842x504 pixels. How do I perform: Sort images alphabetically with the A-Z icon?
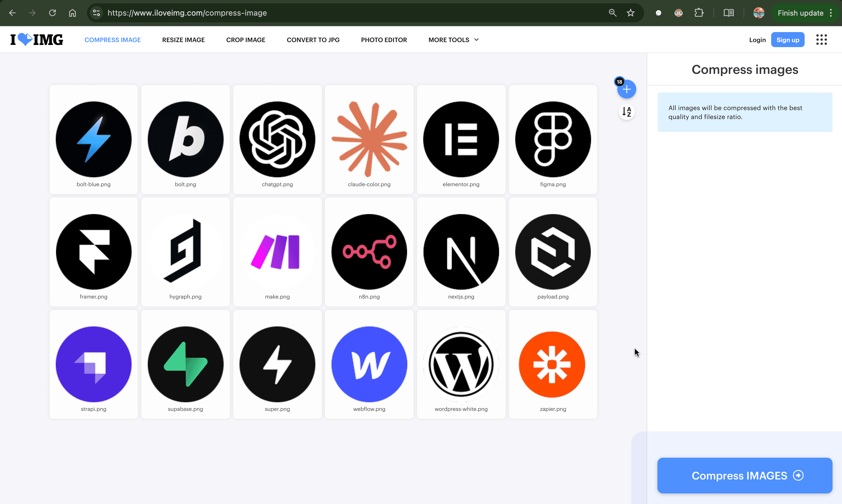[x=626, y=112]
